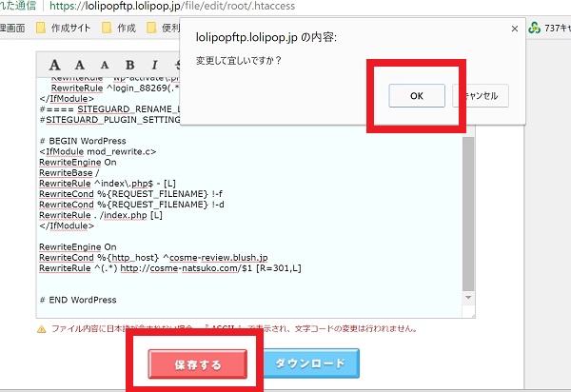This screenshot has height=392, width=571.
Task: Open the 737 bookmark with green icon
Action: [549, 28]
